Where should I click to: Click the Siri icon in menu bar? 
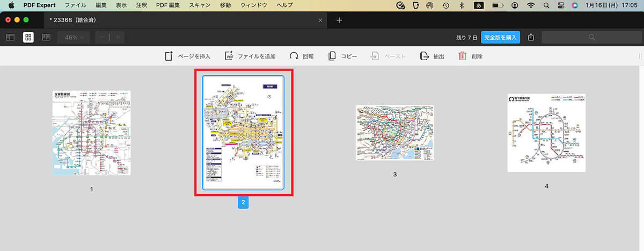point(575,5)
